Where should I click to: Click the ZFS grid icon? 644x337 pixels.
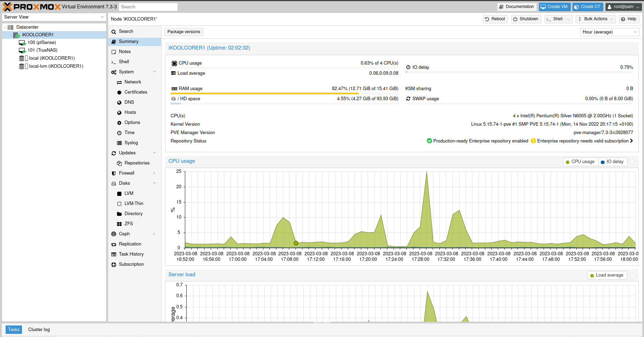pyautogui.click(x=119, y=224)
